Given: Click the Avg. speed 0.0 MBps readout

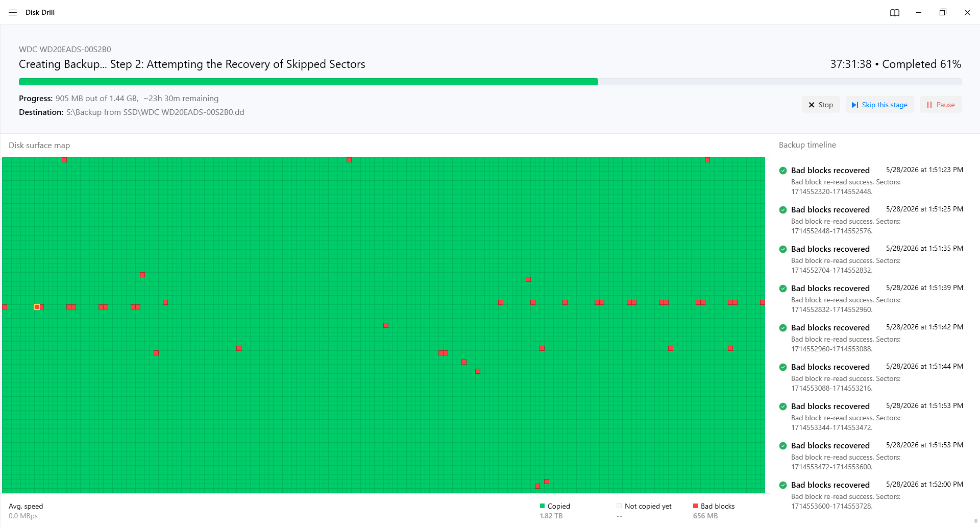Looking at the screenshot, I should (26, 511).
